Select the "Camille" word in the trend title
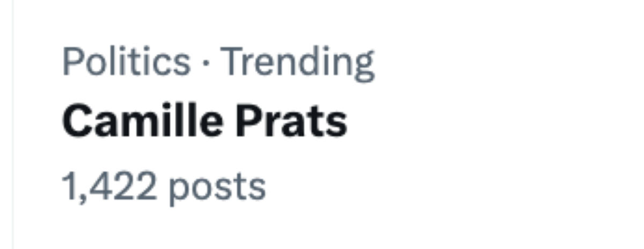This screenshot has height=249, width=644. 142,122
